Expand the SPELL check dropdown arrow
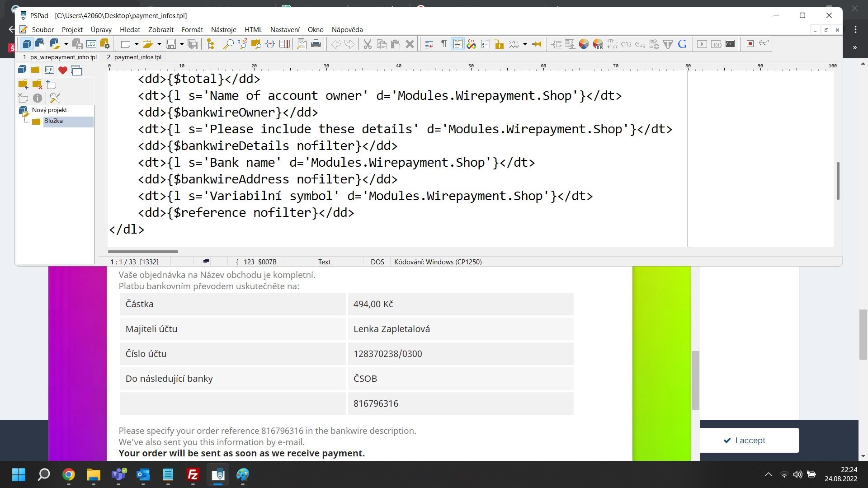Screen dimensions: 868x488 525,44
